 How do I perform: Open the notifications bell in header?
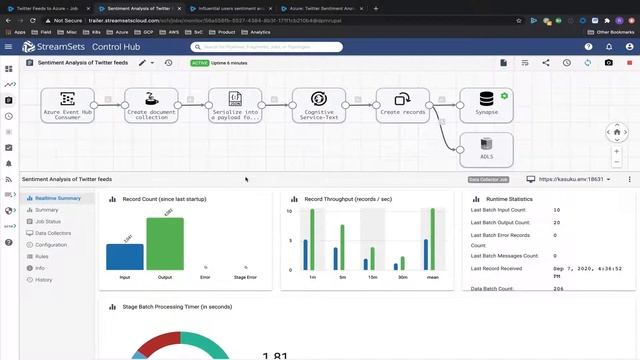coord(609,47)
